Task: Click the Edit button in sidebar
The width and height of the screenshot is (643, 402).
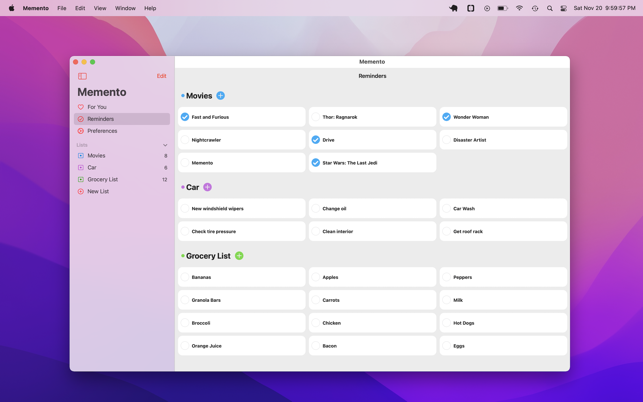Action: click(x=161, y=76)
